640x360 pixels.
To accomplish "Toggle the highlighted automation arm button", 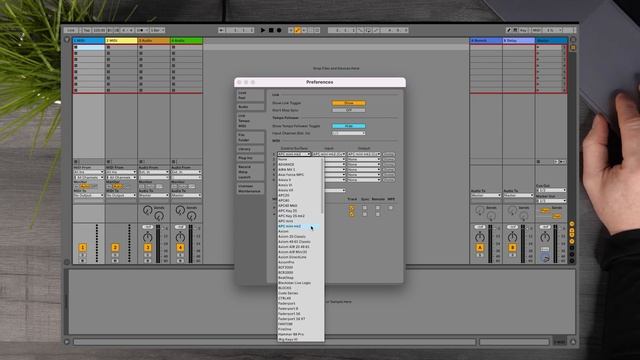I will pyautogui.click(x=298, y=30).
